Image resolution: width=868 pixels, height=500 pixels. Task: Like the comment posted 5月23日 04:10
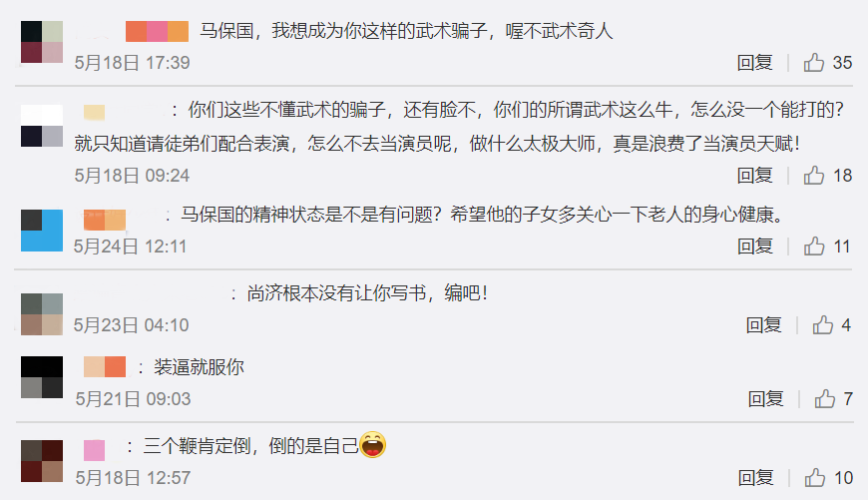point(823,325)
